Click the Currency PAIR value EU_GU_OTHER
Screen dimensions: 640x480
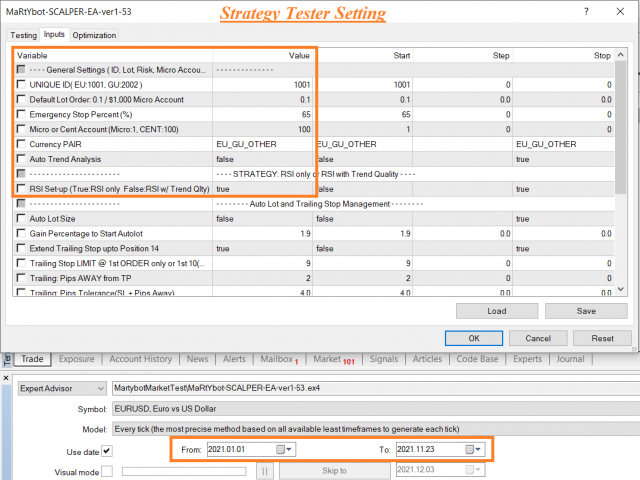click(x=262, y=144)
